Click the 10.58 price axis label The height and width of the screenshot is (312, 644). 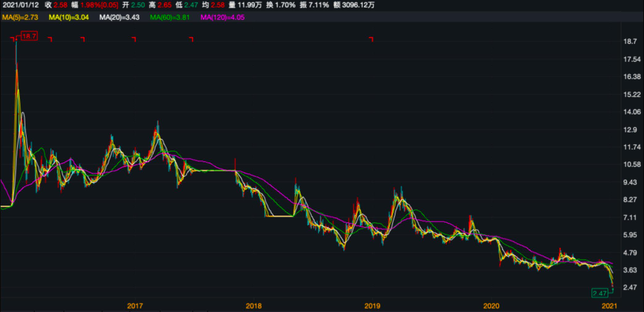632,164
